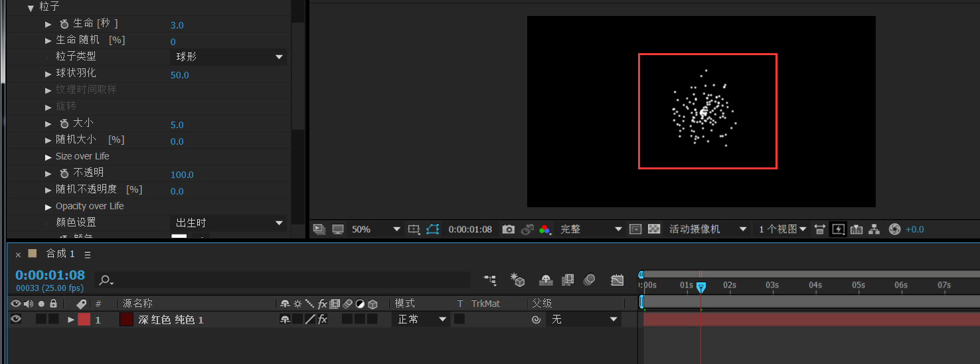
Task: Click the 生命 value 3.0
Action: click(177, 25)
